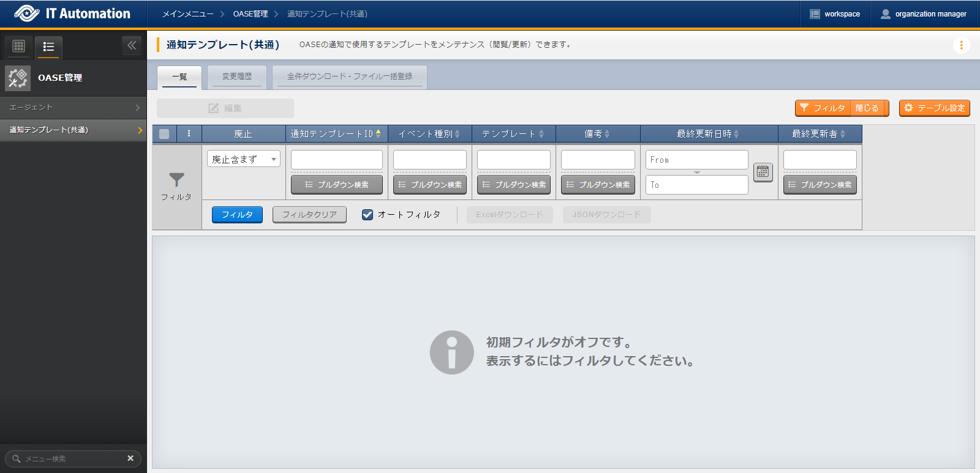Open the date picker calendar icon
The width and height of the screenshot is (980, 473).
click(x=763, y=172)
